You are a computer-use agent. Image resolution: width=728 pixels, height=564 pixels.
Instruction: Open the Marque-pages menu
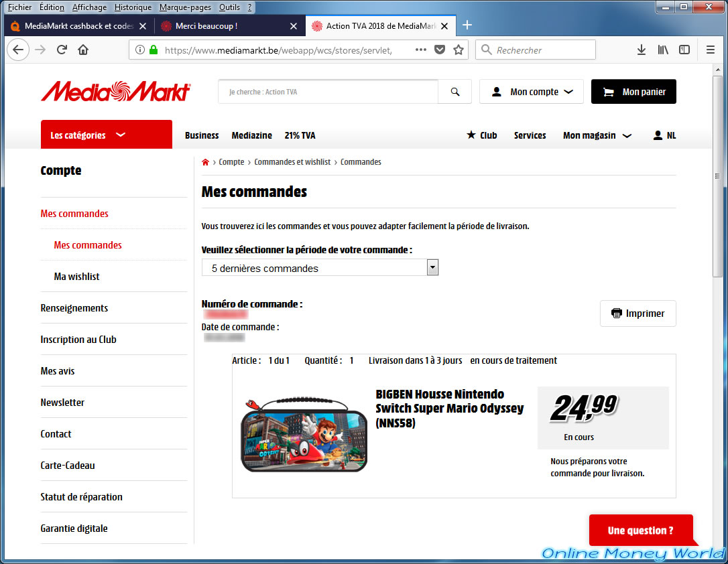tap(185, 7)
